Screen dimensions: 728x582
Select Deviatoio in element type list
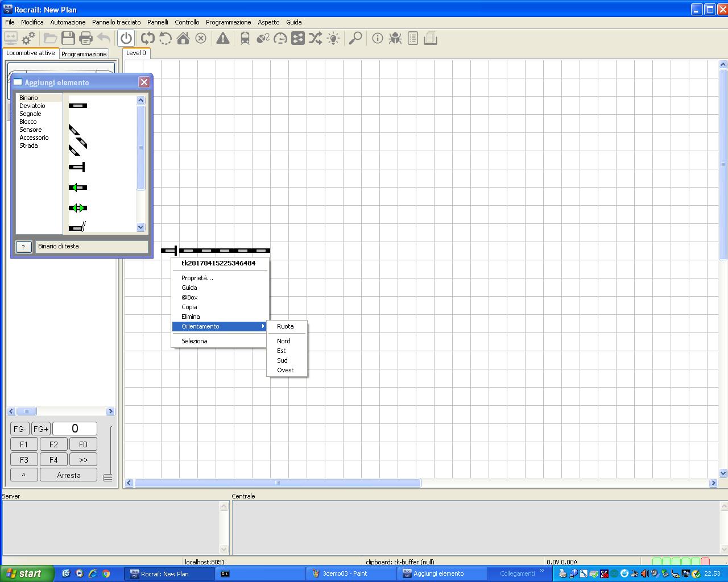pyautogui.click(x=32, y=106)
